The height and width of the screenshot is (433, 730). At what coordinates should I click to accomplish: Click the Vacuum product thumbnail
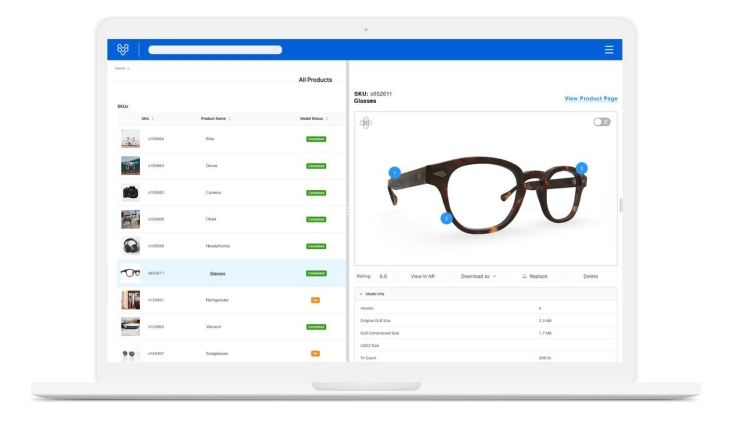tap(130, 327)
